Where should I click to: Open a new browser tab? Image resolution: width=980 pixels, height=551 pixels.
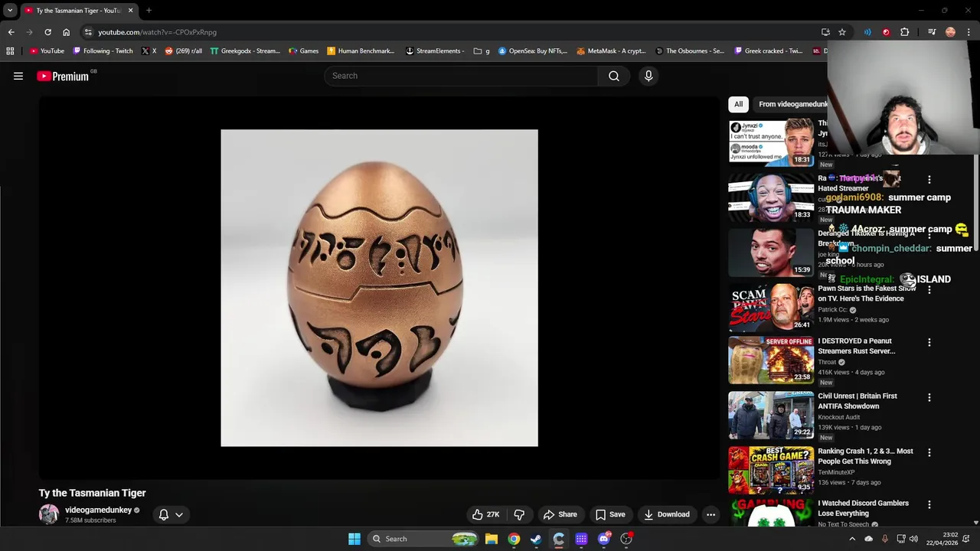coord(149,11)
